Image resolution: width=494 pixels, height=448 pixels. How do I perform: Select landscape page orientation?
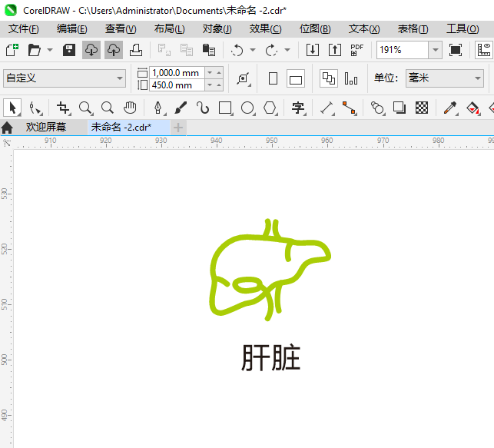(296, 78)
